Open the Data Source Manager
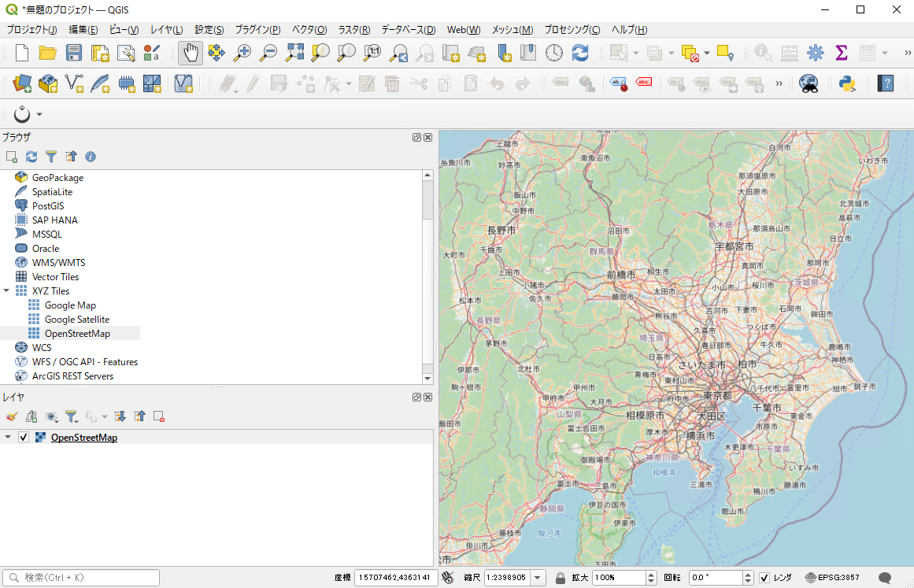The width and height of the screenshot is (914, 588). click(22, 84)
